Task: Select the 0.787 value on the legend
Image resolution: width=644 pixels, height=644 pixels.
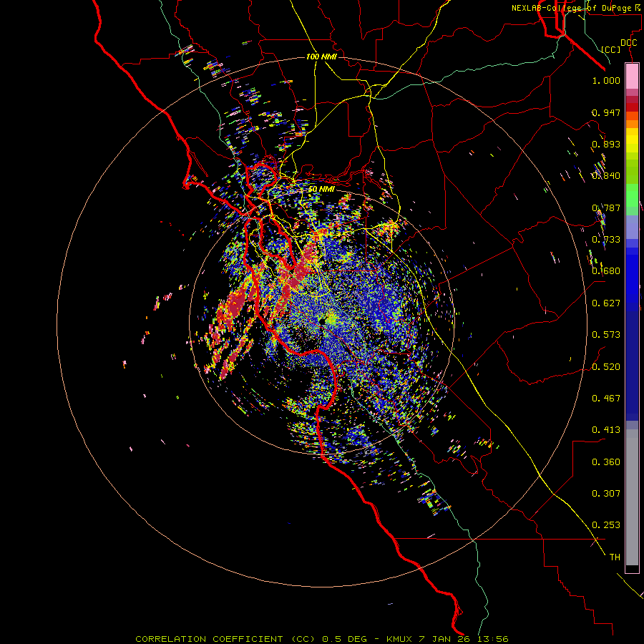Action: [606, 208]
